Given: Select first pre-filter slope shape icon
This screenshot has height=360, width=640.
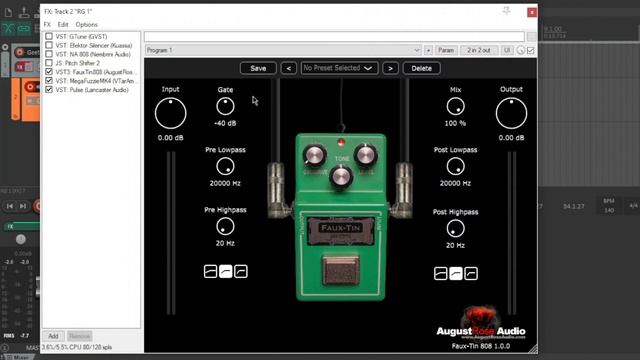Looking at the screenshot, I should 210,271.
